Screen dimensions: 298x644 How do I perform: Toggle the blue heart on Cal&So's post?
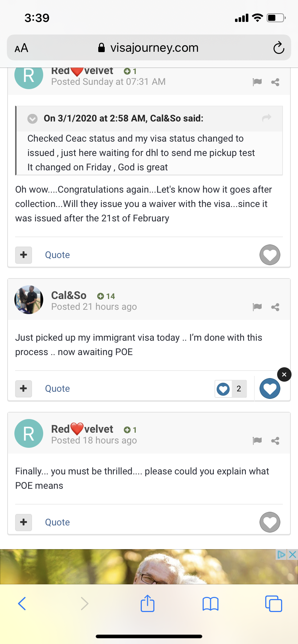tap(270, 388)
